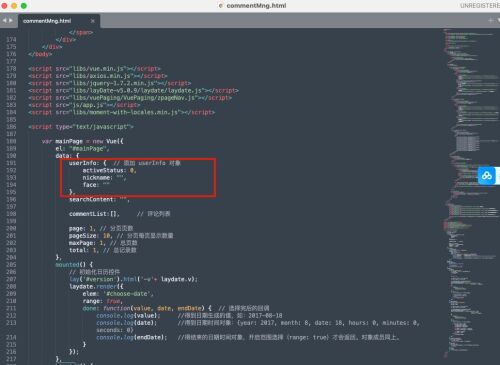
Task: Click the zpageNav.js script line
Action: pyautogui.click(x=130, y=98)
